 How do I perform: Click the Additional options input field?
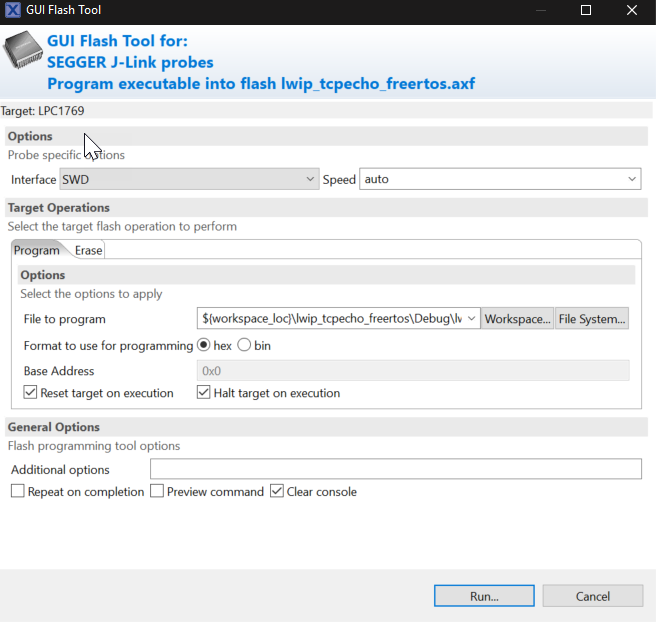pos(395,469)
